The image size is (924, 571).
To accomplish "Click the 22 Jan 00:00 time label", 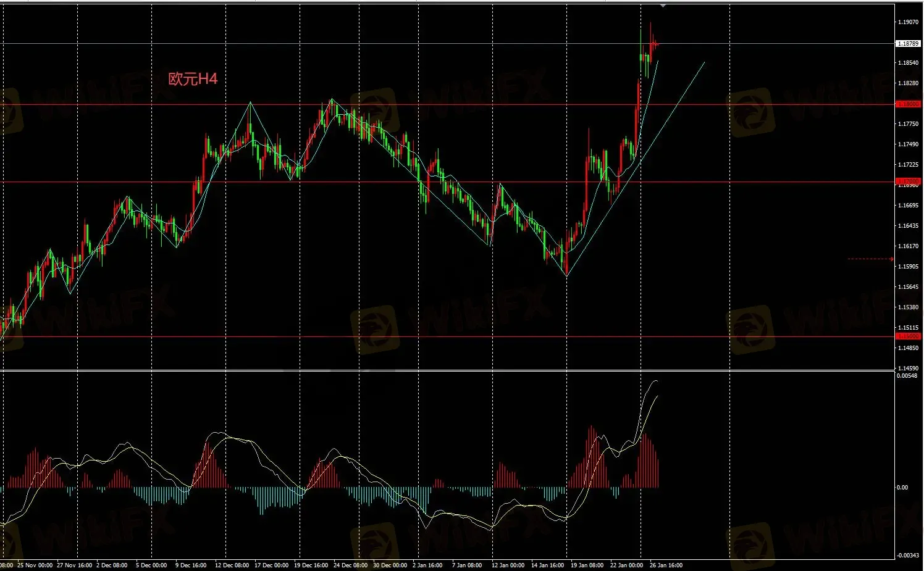I will pos(627,565).
